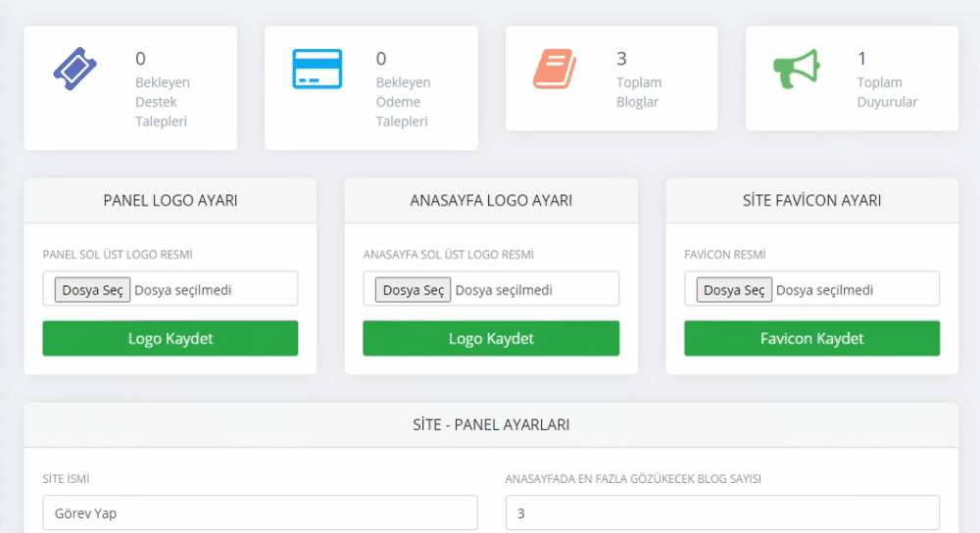
Task: Choose file for favicon image
Action: tap(734, 290)
